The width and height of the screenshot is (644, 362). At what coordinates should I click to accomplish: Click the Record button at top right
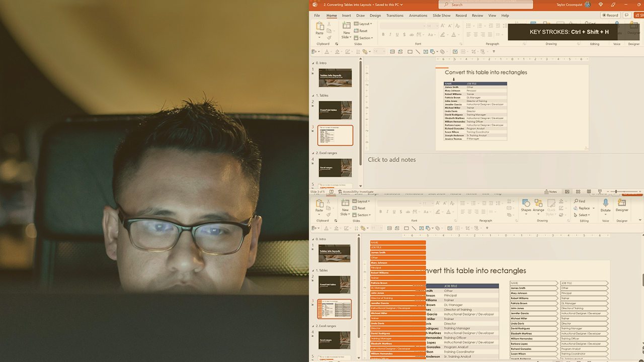coord(610,15)
